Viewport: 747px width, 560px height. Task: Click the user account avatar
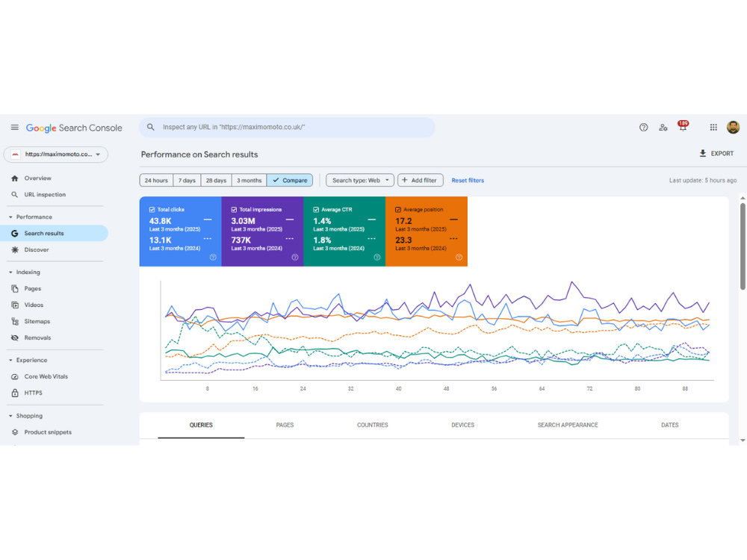tap(733, 127)
